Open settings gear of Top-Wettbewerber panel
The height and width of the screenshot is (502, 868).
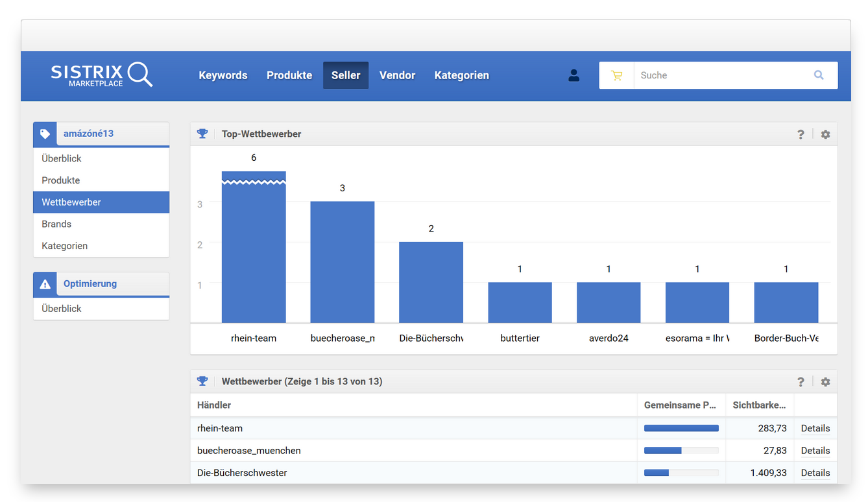click(825, 134)
